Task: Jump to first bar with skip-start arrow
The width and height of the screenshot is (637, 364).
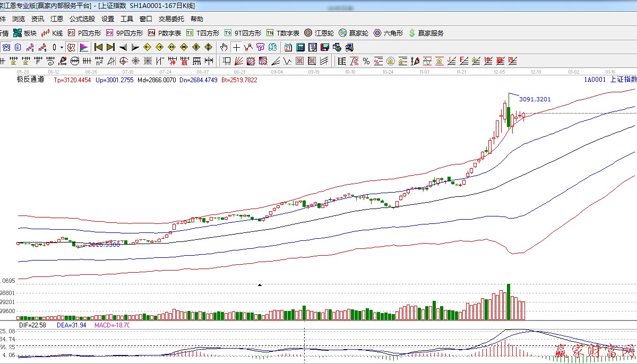Action: coord(98,47)
